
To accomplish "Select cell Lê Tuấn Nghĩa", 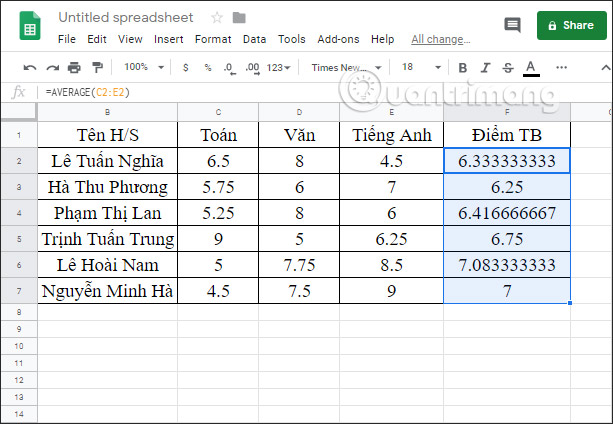I will pyautogui.click(x=108, y=161).
